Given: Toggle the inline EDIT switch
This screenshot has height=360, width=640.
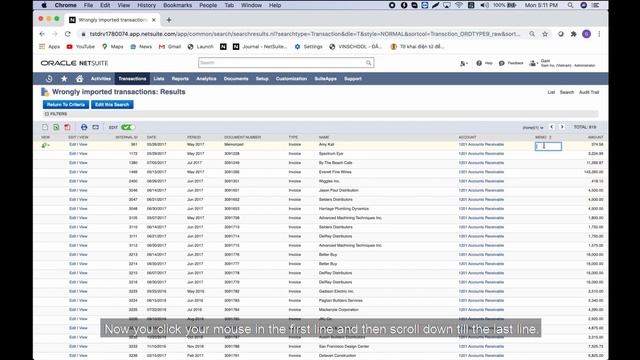Looking at the screenshot, I should click(127, 127).
